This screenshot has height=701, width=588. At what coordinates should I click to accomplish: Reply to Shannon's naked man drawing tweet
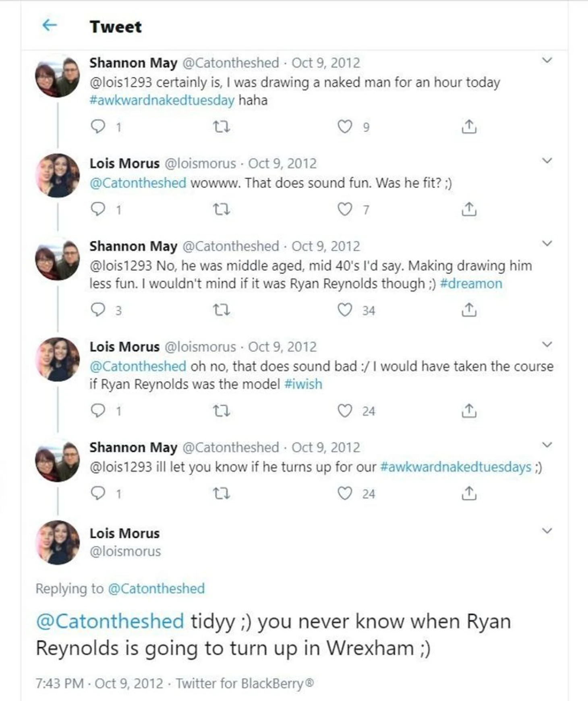[98, 127]
